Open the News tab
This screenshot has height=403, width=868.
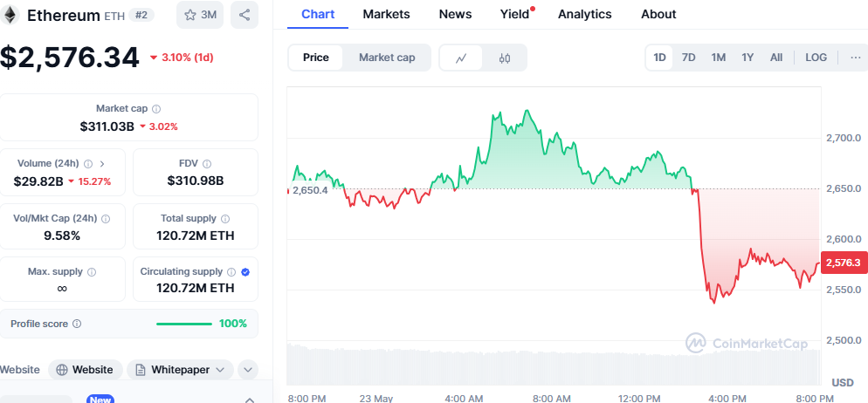(455, 14)
